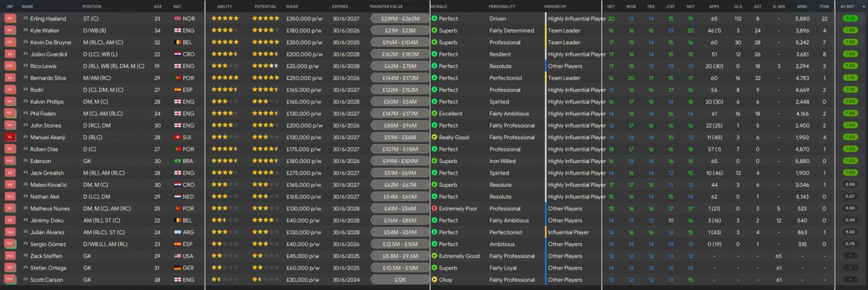Click Phil Foden's Excellent morale icon

coord(434,113)
